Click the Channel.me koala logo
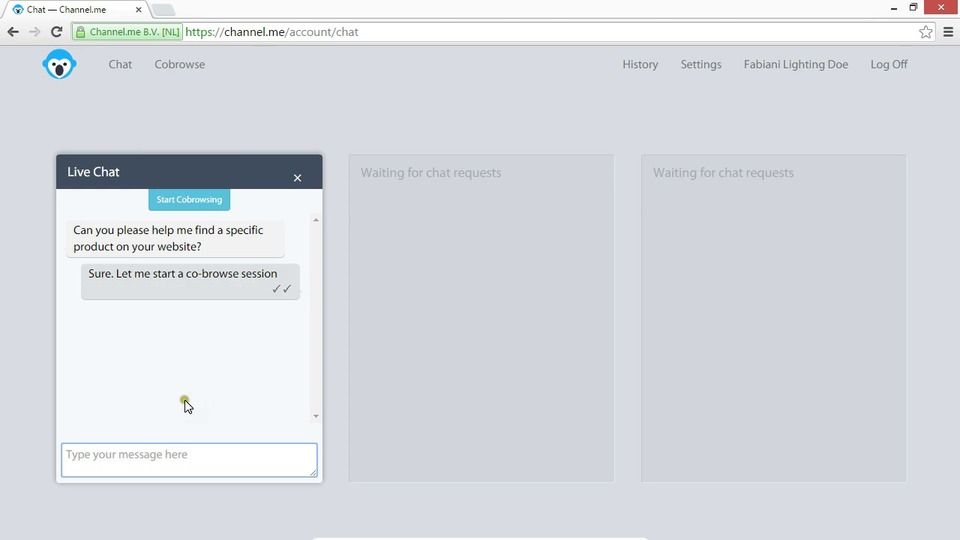 59,64
